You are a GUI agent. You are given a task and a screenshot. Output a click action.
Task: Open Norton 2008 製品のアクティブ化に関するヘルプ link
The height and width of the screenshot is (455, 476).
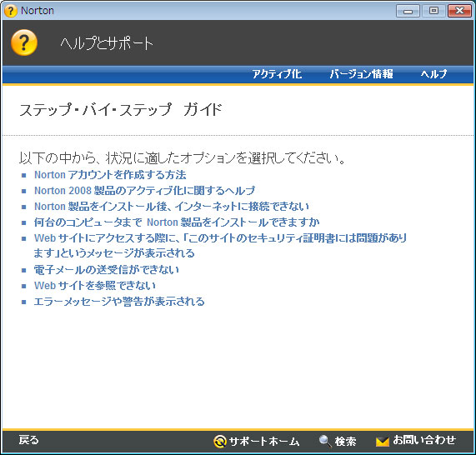(x=144, y=191)
